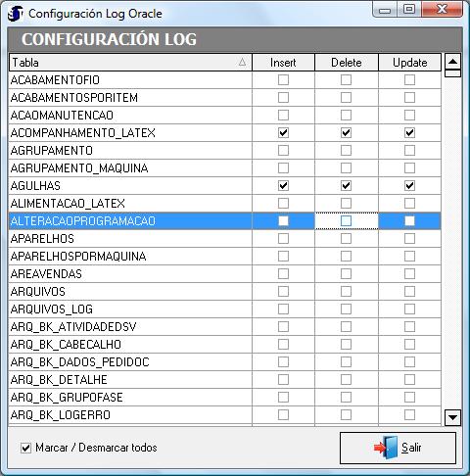Check Update box for ARQUIVOS_LOG
The width and height of the screenshot is (470, 476).
[x=409, y=309]
